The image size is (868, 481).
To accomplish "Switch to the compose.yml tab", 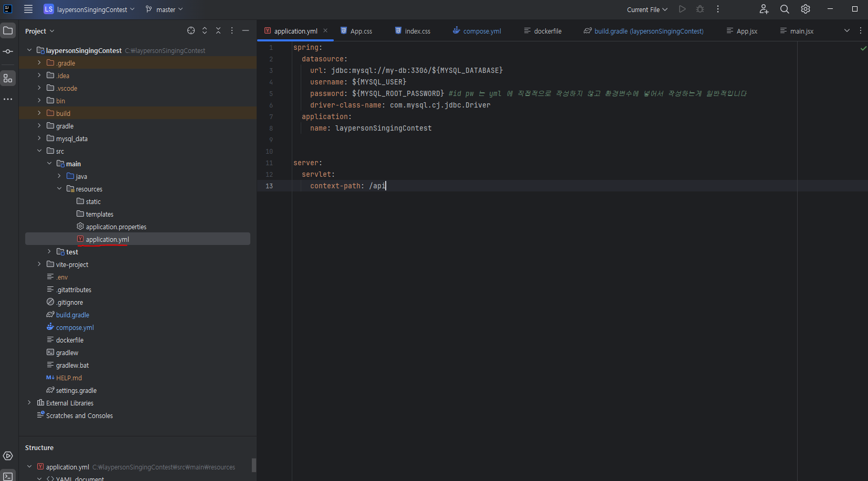I will click(x=477, y=31).
